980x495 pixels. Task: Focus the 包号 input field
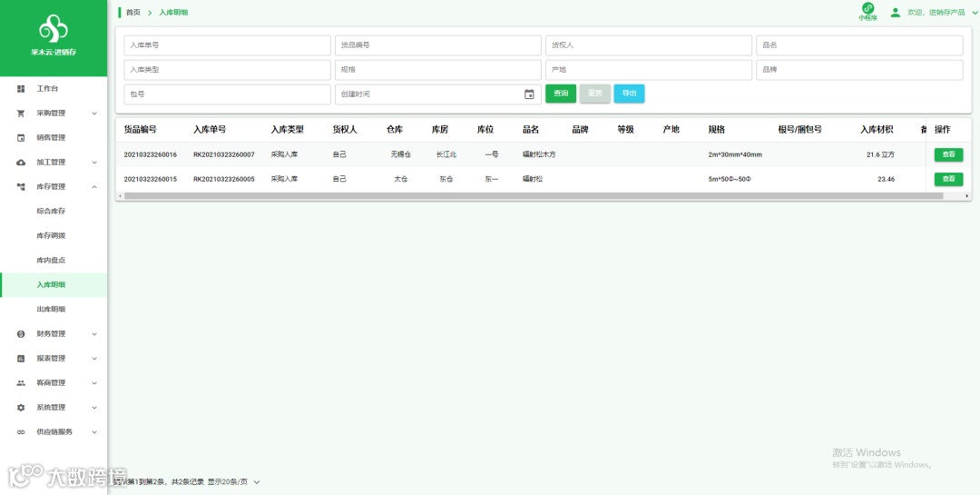pos(228,94)
